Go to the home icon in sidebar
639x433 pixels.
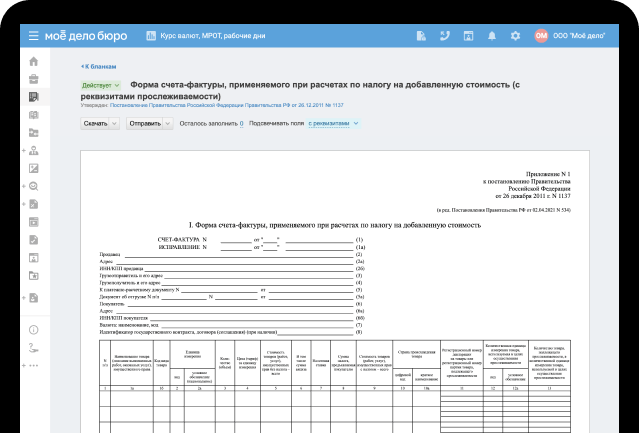click(33, 62)
